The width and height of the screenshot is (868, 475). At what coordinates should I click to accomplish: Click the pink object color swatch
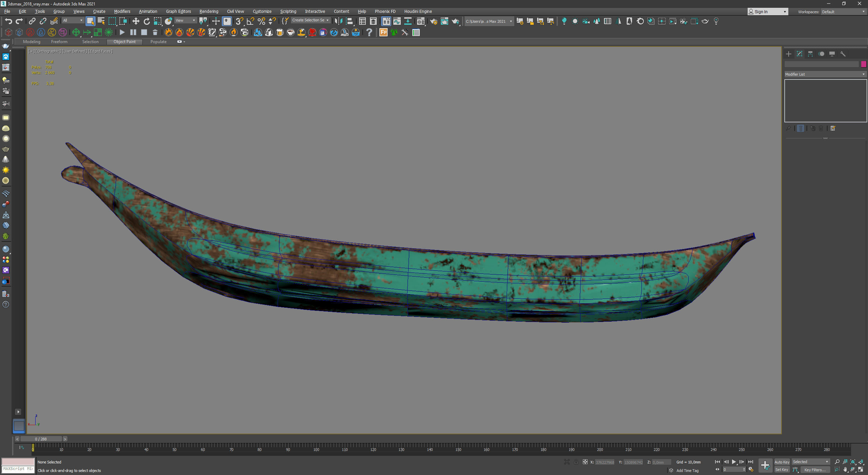(864, 64)
